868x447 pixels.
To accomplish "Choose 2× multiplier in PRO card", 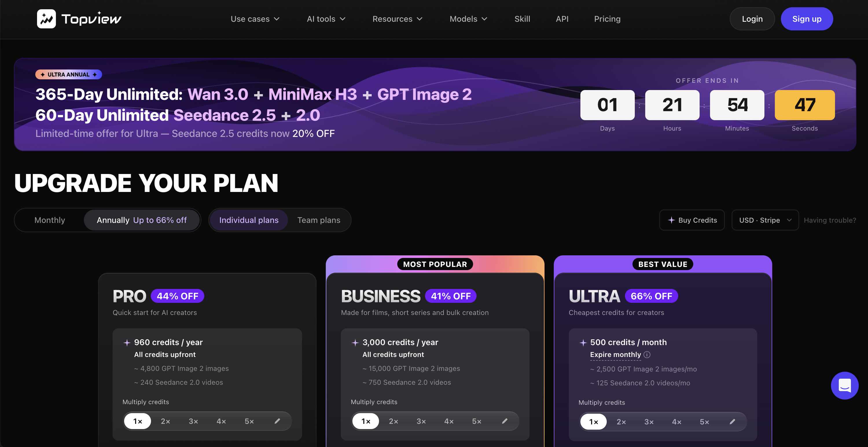I will (x=165, y=421).
